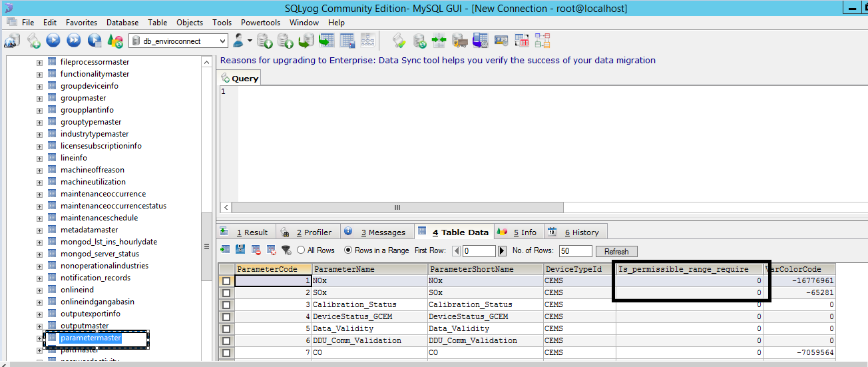Go to the previous rows arrow
The width and height of the screenshot is (868, 367).
coord(456,251)
